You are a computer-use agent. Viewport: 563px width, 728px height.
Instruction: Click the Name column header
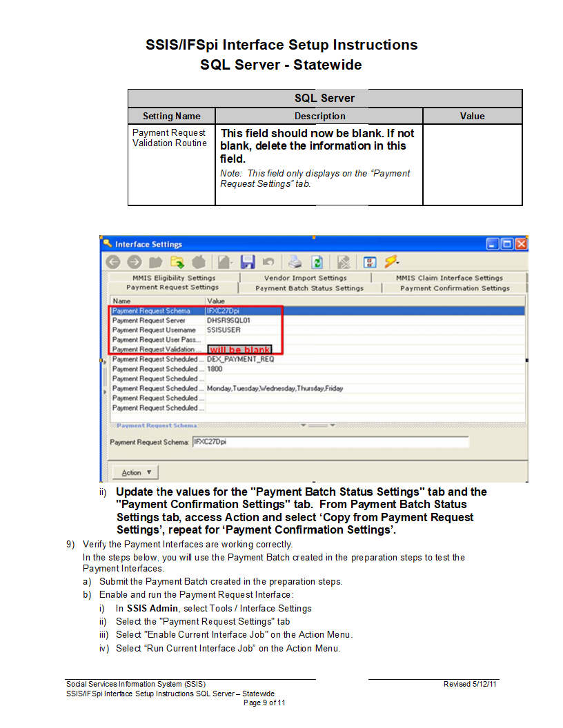click(158, 301)
